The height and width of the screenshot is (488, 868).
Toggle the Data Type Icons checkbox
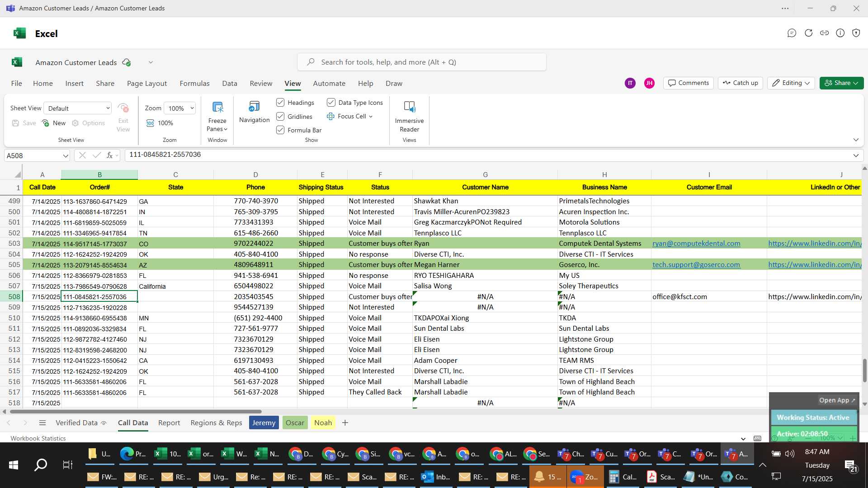(x=331, y=103)
